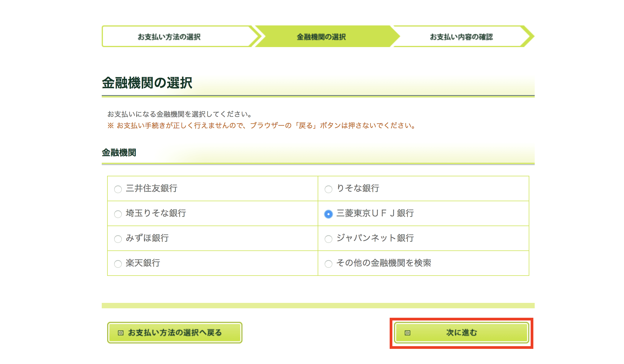Click the 三井住友銀行 label text

point(152,188)
